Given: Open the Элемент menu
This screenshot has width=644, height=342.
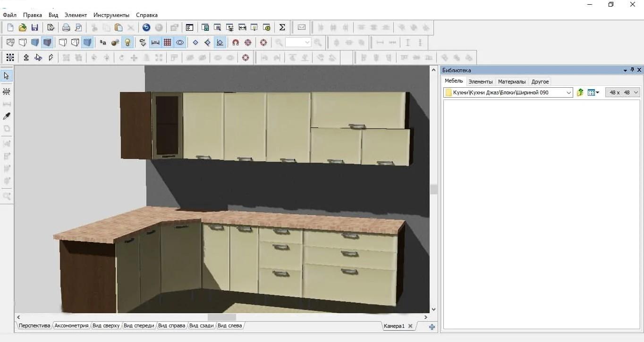Looking at the screenshot, I should (x=76, y=15).
